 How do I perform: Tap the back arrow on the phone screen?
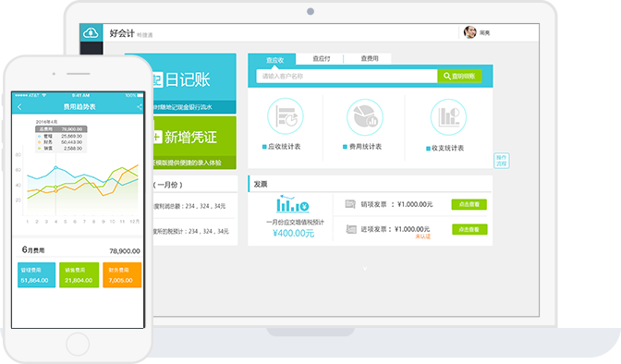coord(19,106)
